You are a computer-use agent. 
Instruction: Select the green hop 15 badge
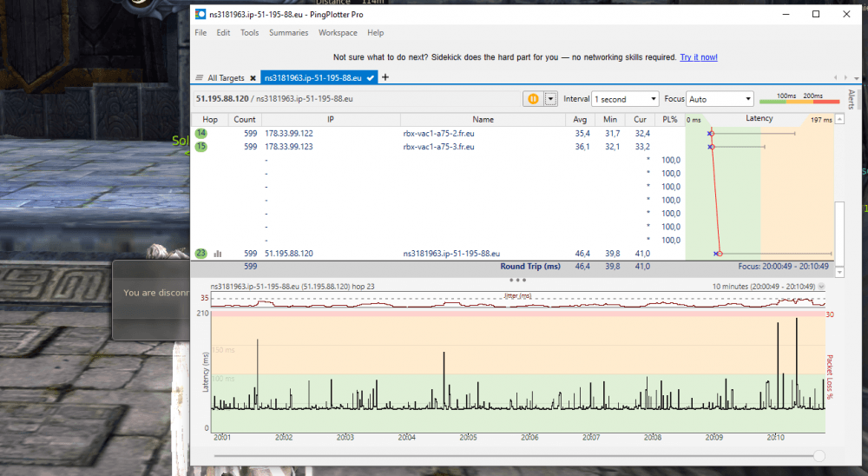pyautogui.click(x=201, y=147)
